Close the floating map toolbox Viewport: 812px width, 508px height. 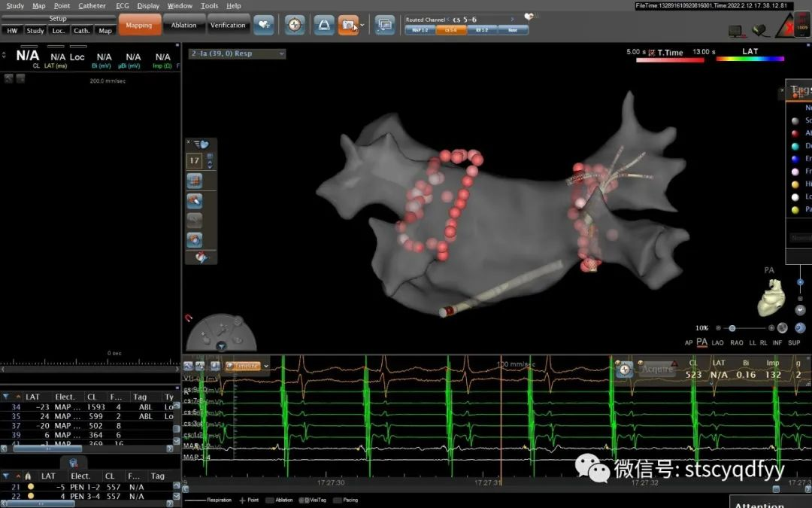(189, 142)
